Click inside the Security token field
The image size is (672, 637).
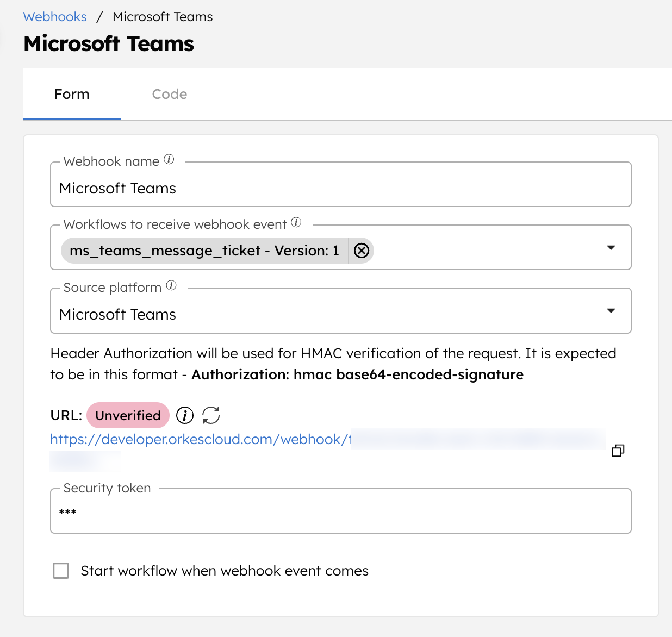(340, 511)
